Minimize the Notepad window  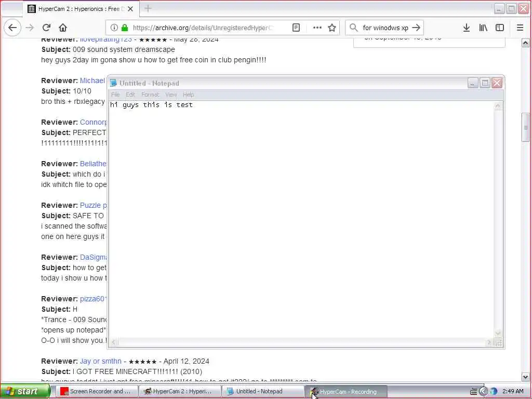(x=473, y=83)
